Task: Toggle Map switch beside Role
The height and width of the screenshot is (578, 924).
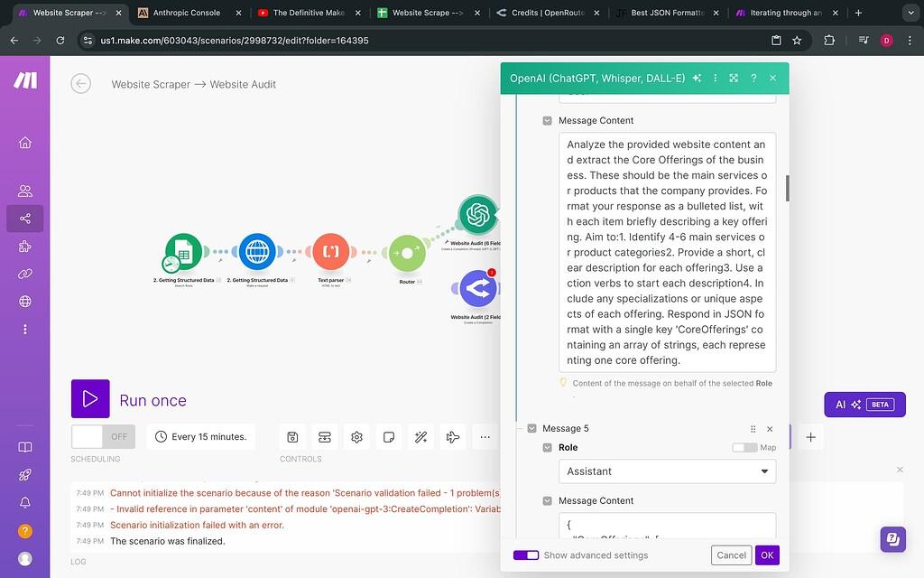Action: click(744, 448)
